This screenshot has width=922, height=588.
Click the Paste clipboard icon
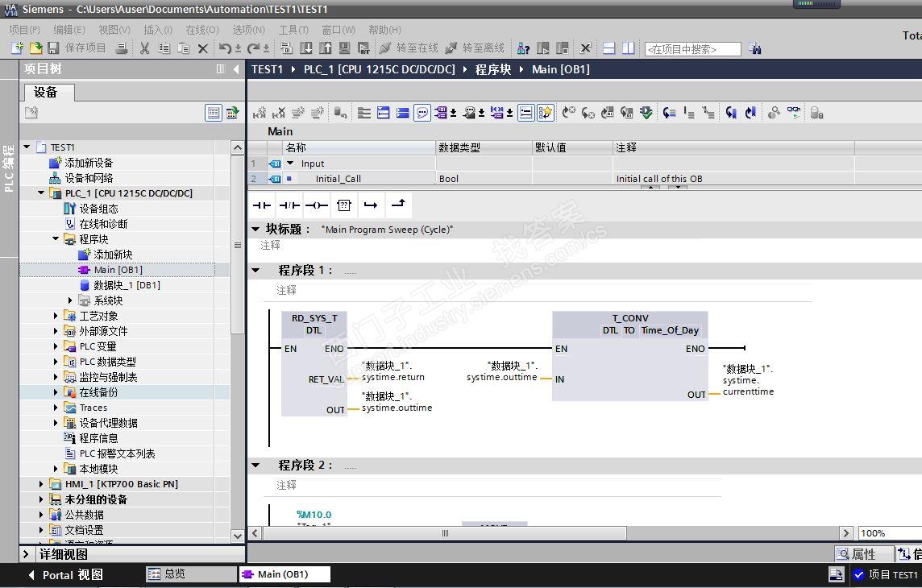coord(184,48)
